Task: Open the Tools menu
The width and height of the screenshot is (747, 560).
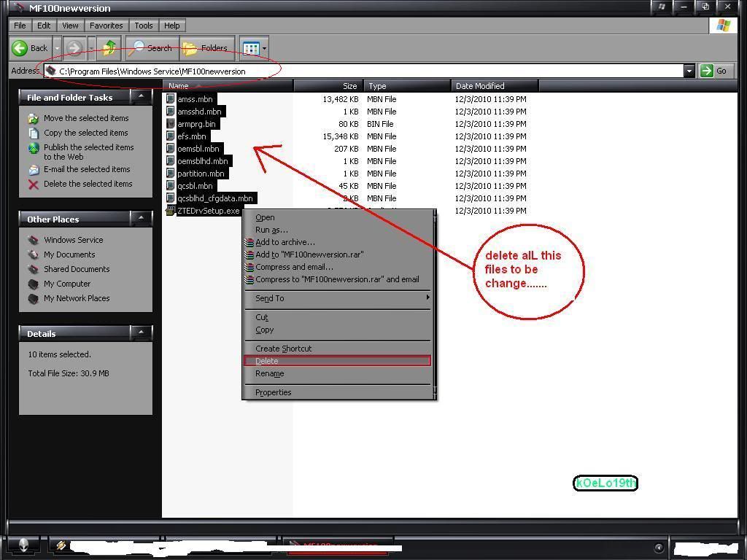Action: tap(144, 26)
